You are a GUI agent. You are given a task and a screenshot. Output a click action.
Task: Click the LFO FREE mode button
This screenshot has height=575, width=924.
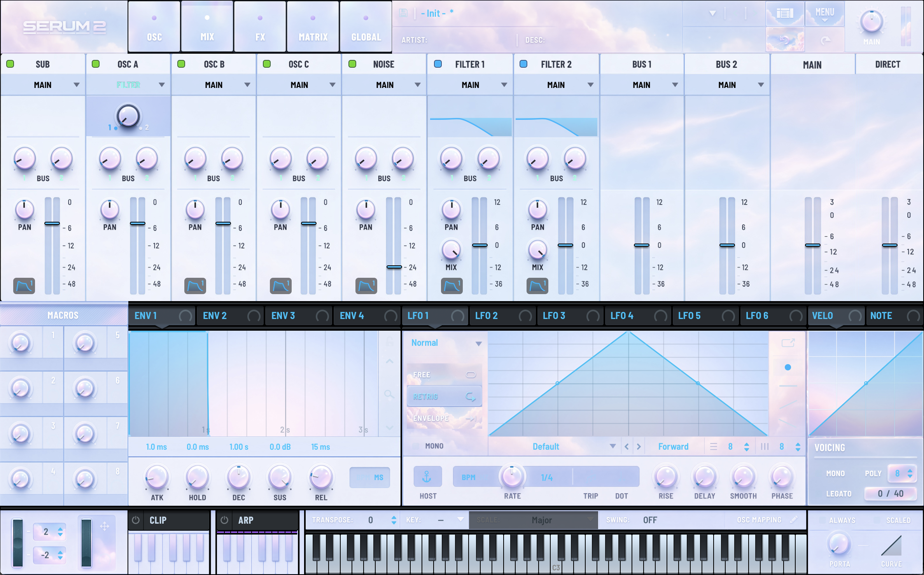tap(444, 375)
